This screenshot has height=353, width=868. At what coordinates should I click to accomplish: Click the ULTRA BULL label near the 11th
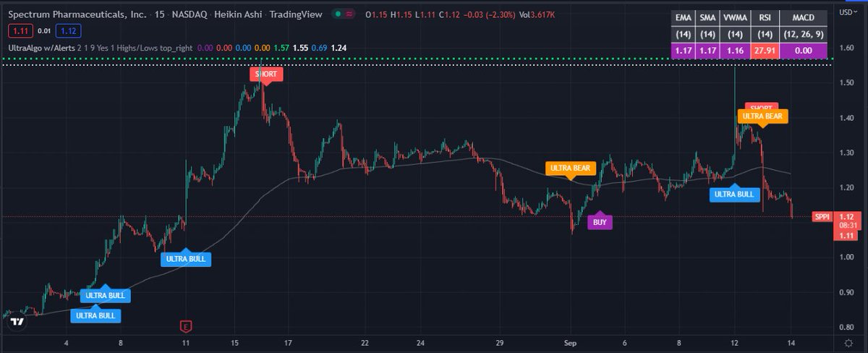pyautogui.click(x=187, y=259)
